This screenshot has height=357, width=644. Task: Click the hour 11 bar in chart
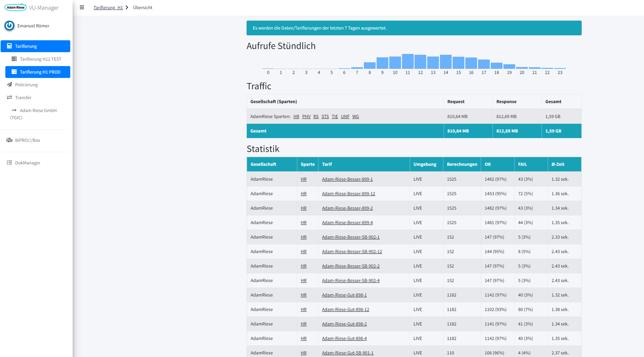(x=408, y=61)
